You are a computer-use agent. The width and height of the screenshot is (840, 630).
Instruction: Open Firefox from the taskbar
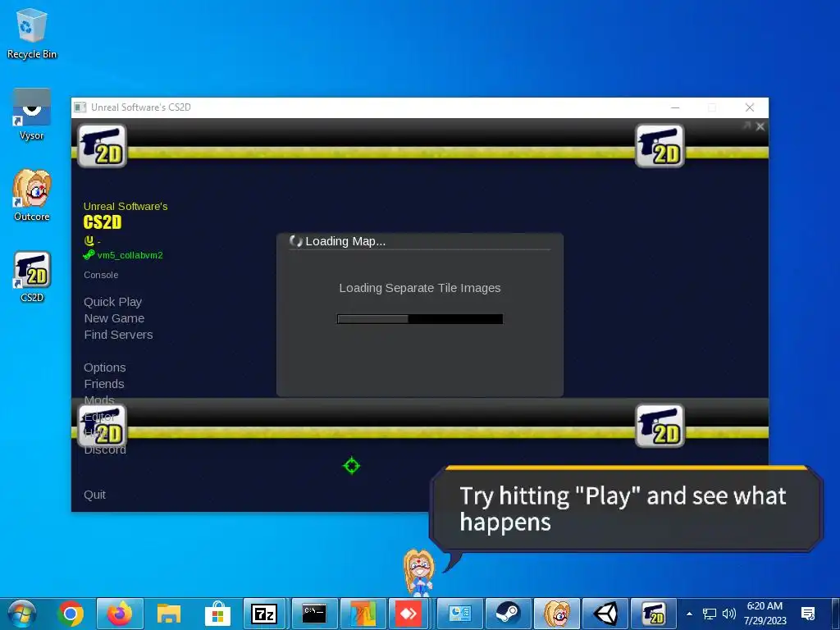[120, 614]
